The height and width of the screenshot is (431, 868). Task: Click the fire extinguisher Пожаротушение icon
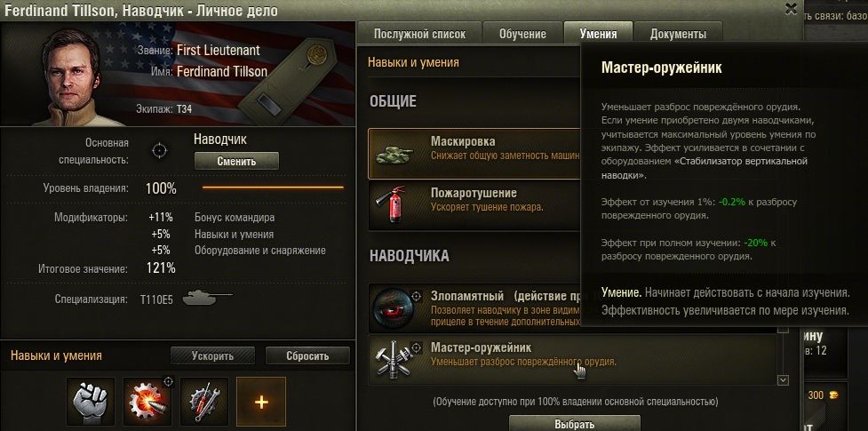[x=394, y=205]
